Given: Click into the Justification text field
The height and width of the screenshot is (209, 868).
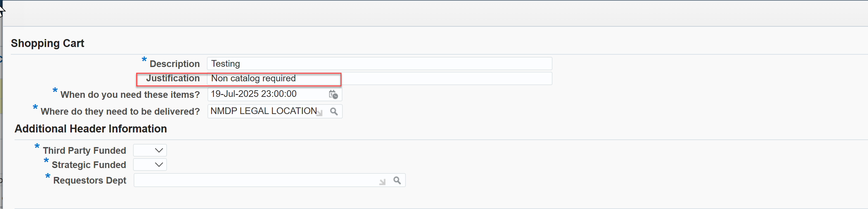Looking at the screenshot, I should pyautogui.click(x=380, y=78).
